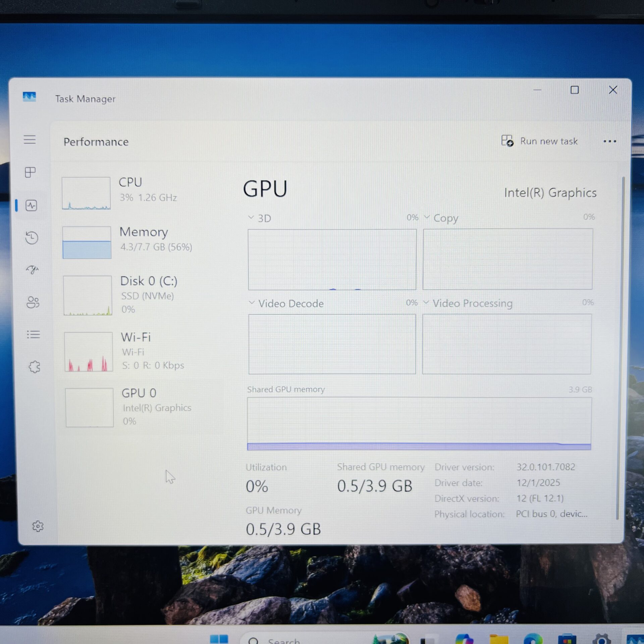Click the 3.9 GB graph maximum label
This screenshot has height=644, width=644.
[580, 389]
